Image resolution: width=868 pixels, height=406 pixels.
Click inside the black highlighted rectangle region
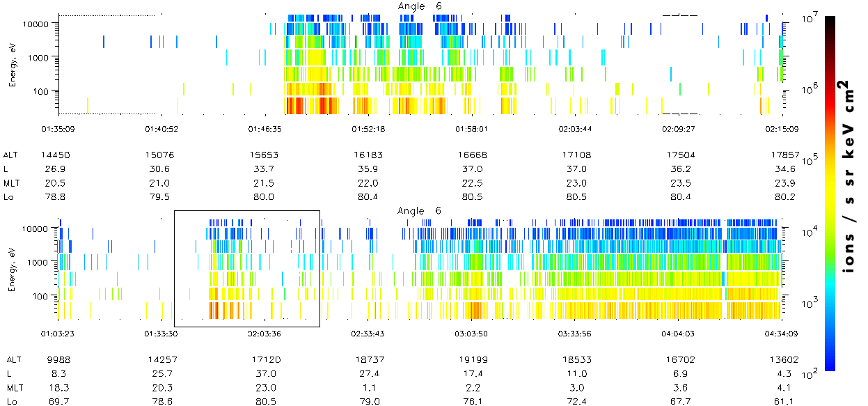[246, 268]
